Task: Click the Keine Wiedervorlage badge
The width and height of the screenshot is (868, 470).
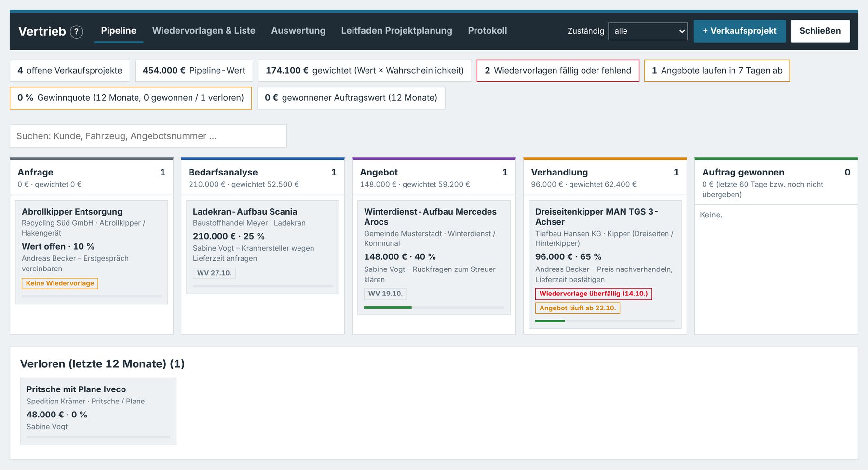Action: [x=60, y=283]
